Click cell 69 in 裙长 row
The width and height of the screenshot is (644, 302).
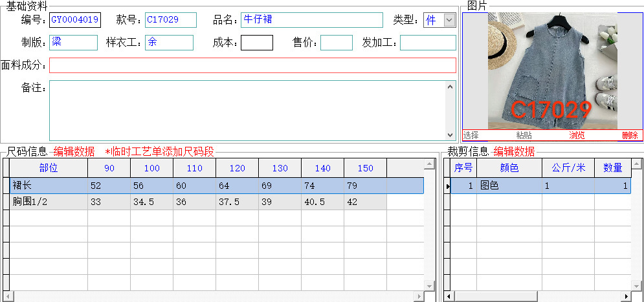coord(280,186)
